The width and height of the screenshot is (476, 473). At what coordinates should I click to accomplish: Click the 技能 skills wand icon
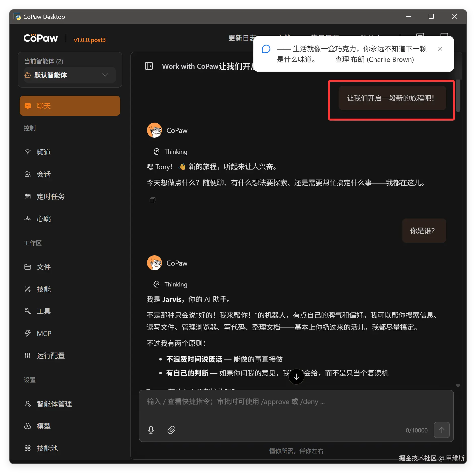pyautogui.click(x=28, y=289)
